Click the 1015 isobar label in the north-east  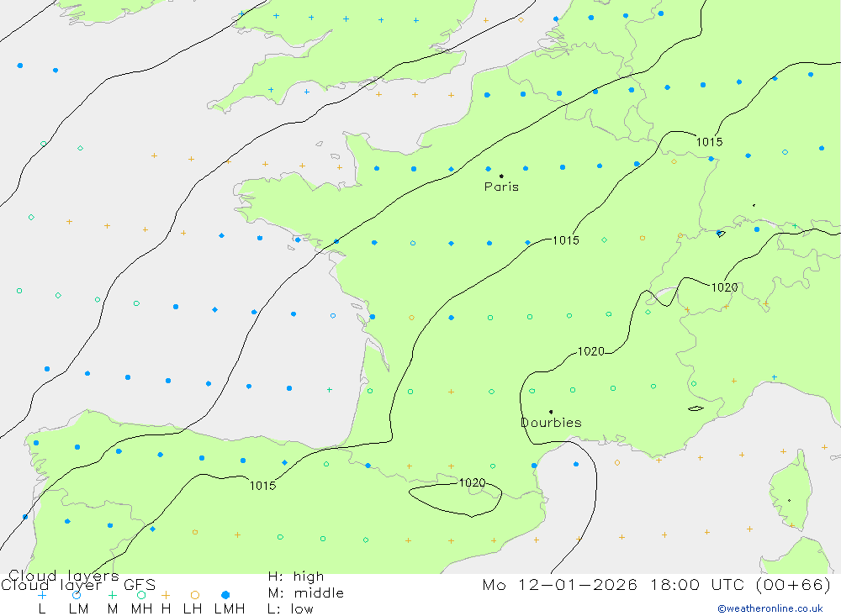709,142
